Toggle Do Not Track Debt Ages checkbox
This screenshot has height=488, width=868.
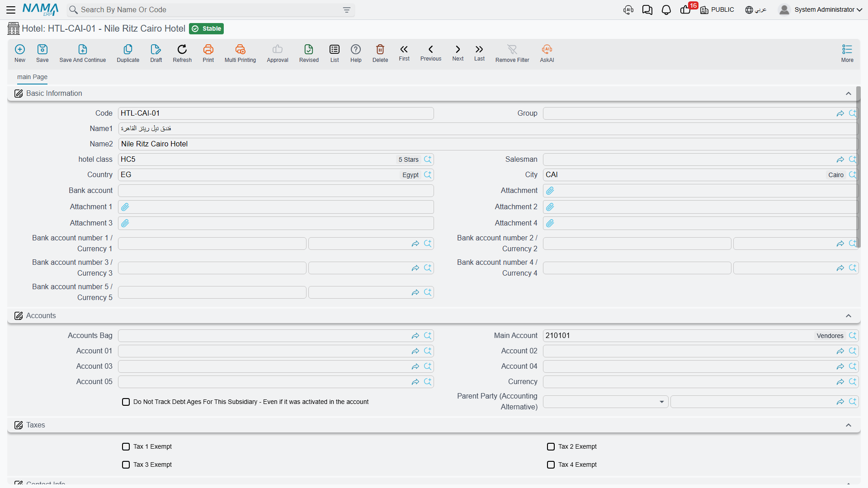126,402
